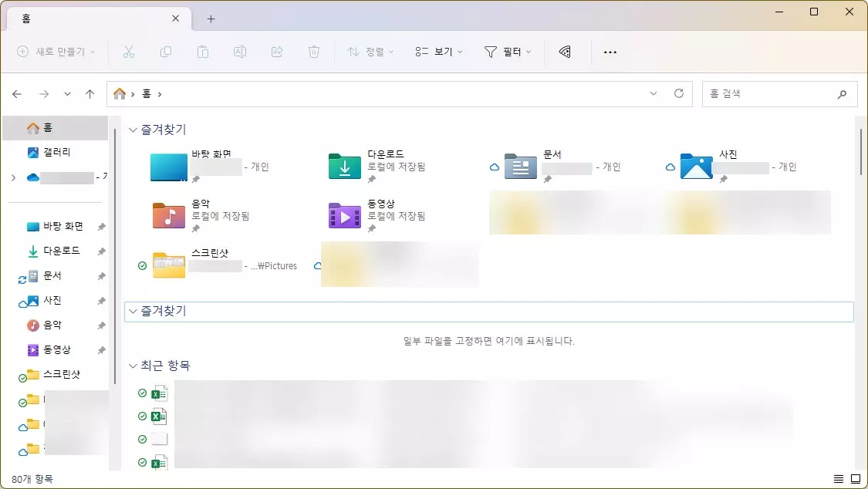This screenshot has width=868, height=489.
Task: Go up one level with up arrow
Action: pyautogui.click(x=90, y=94)
